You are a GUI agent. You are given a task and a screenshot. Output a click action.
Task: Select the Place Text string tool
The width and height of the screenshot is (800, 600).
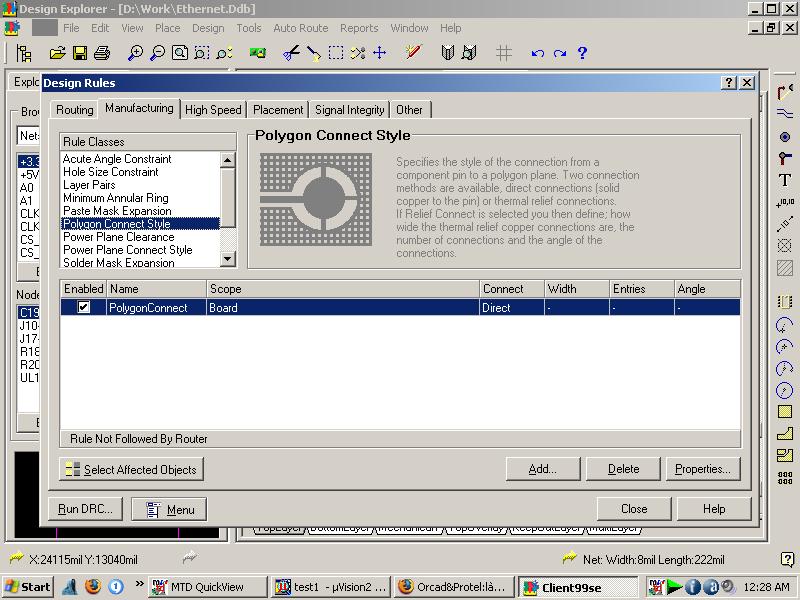click(785, 180)
